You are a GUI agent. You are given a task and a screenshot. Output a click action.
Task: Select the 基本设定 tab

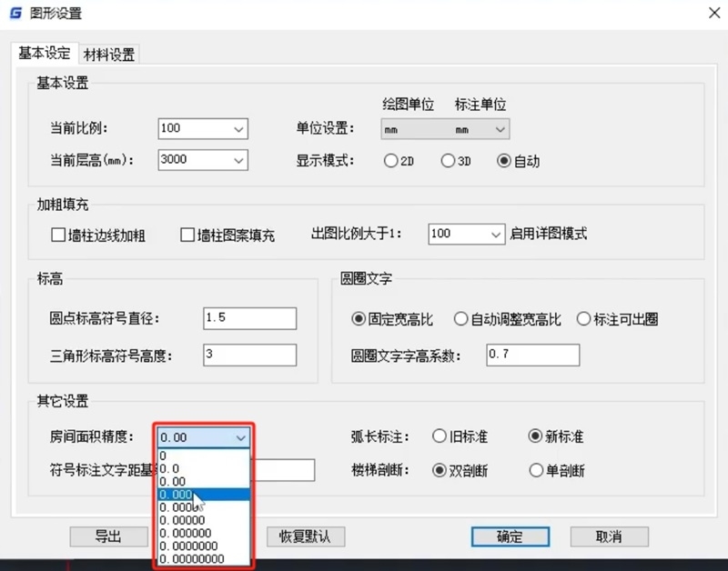[x=43, y=54]
